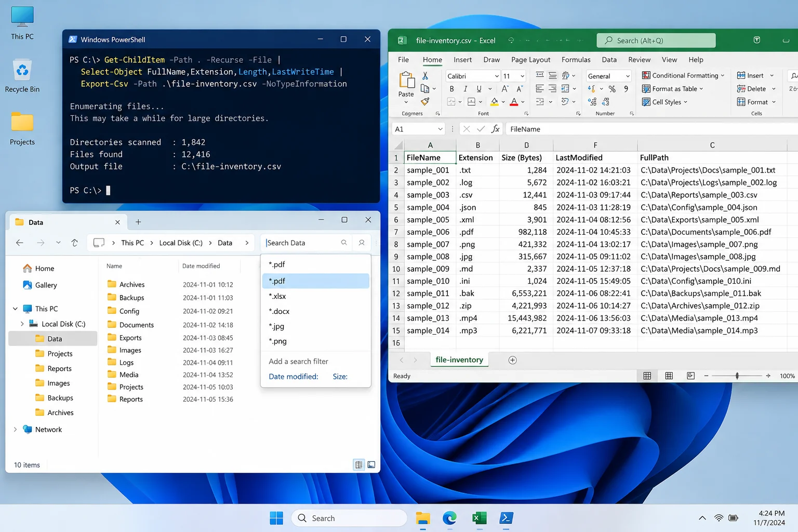Switch to Page Layout view in Excel status bar

pyautogui.click(x=669, y=376)
